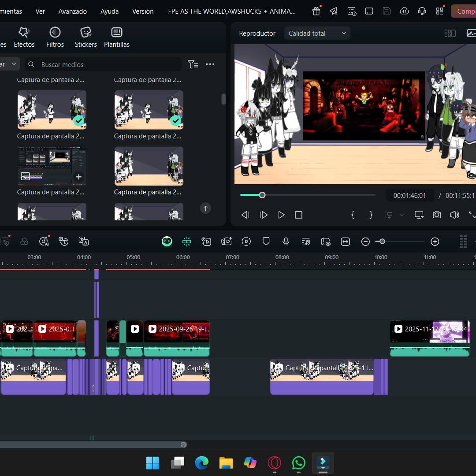The width and height of the screenshot is (476, 476).
Task: Toggle the green AI assistant button
Action: tap(167, 242)
